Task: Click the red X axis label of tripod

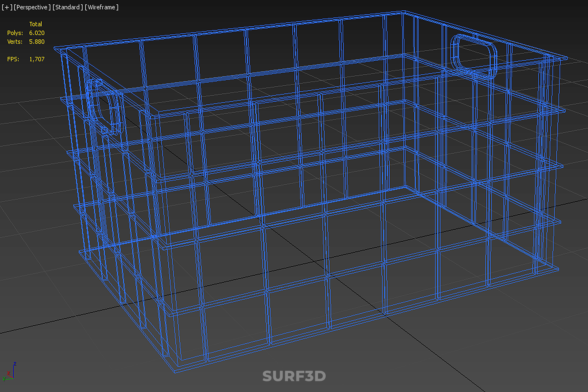Action: pos(9,373)
